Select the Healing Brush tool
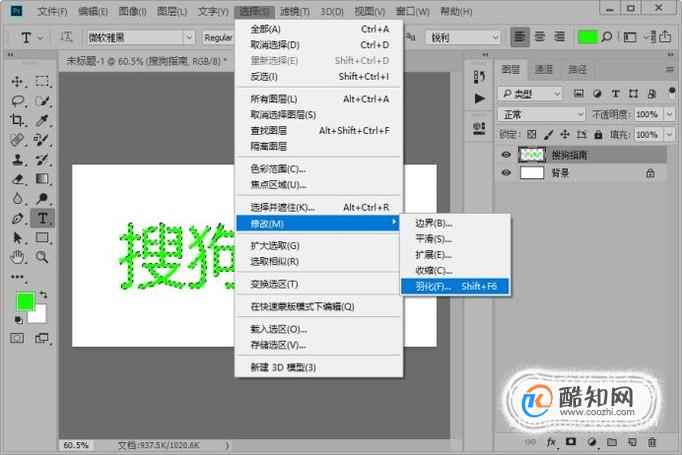 click(17, 140)
